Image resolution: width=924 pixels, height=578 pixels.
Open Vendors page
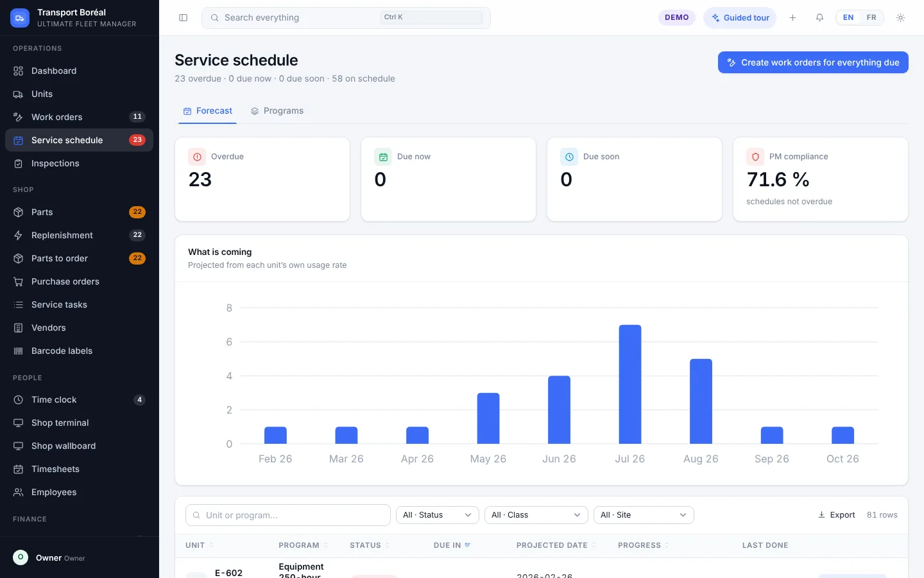pos(79,328)
